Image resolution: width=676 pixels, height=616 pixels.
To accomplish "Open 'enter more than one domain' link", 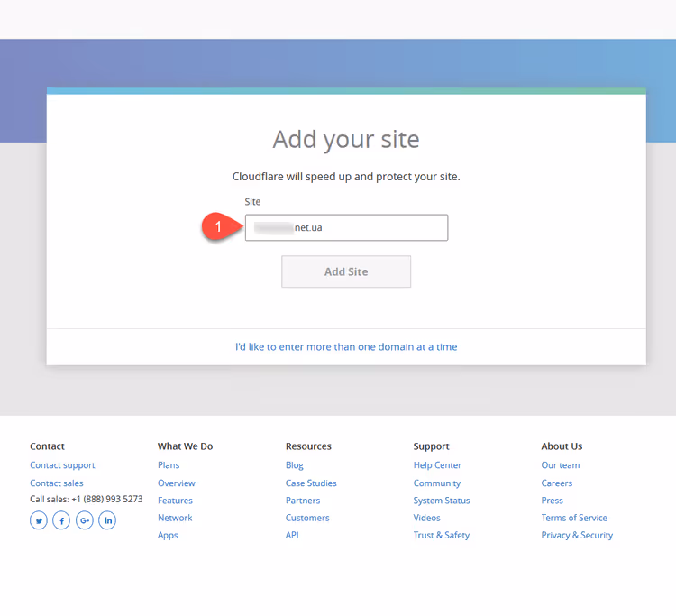I will point(346,347).
